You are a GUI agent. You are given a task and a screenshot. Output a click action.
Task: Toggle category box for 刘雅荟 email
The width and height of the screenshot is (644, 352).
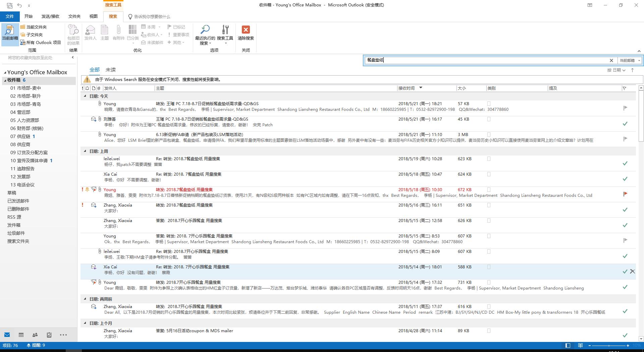coord(489,119)
